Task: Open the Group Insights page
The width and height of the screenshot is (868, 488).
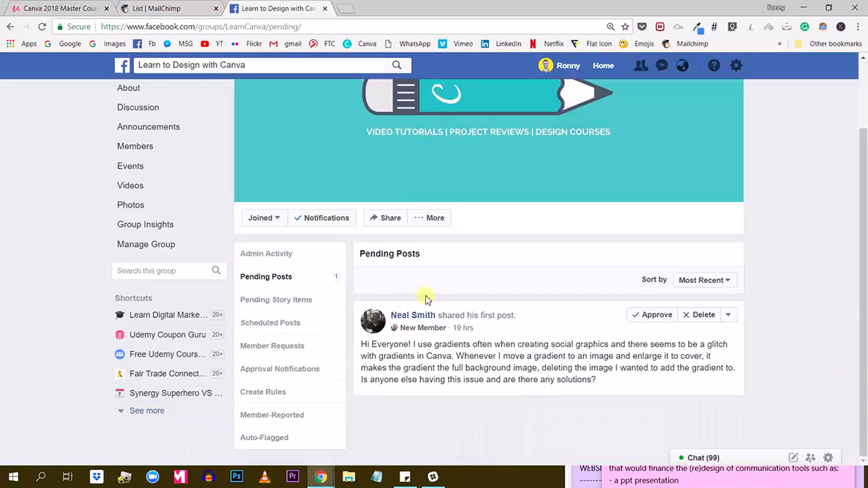Action: [x=145, y=225]
